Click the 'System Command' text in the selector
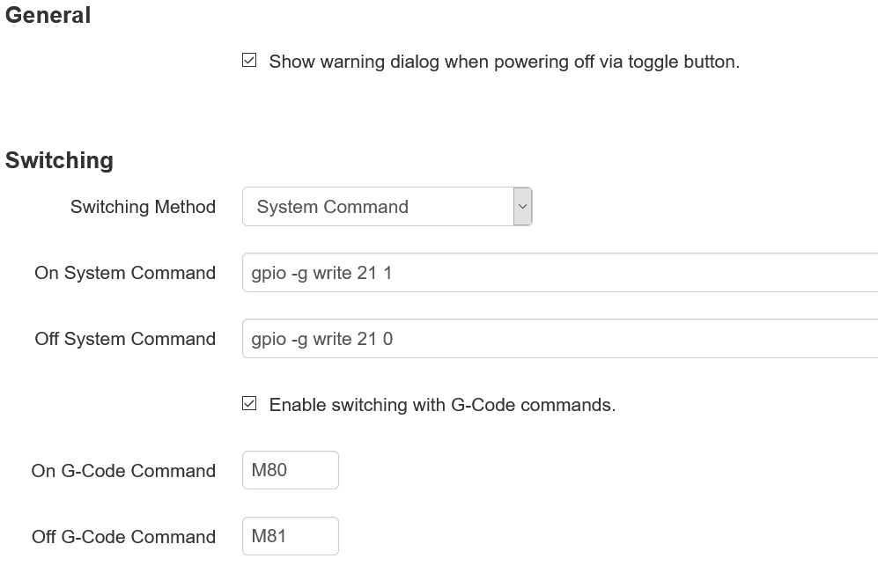The height and width of the screenshot is (588, 878). point(333,207)
